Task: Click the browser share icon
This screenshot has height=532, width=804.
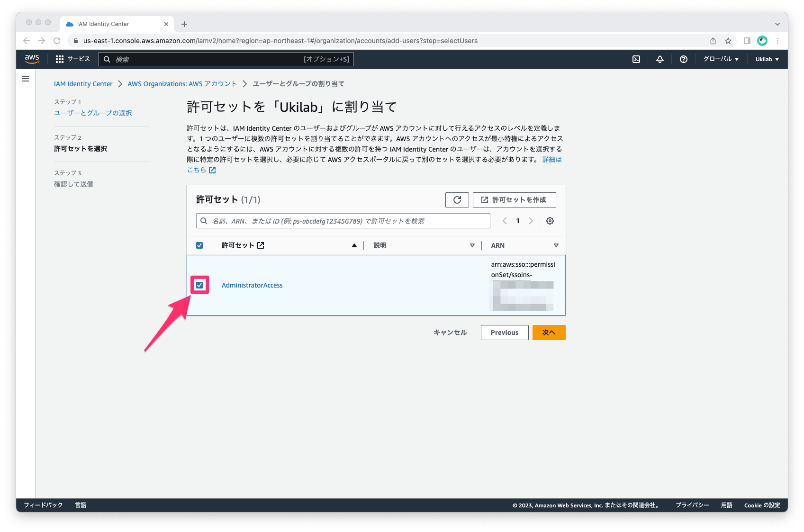Action: tap(713, 41)
